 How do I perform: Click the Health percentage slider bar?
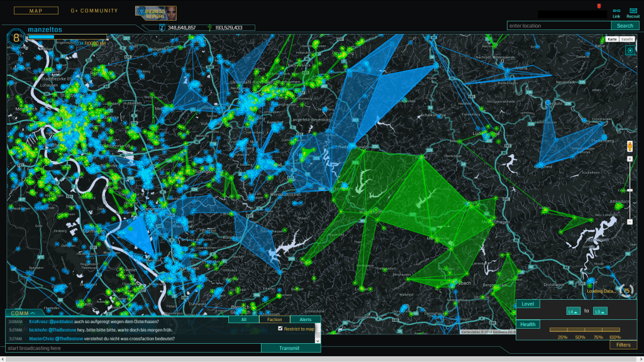(x=584, y=329)
